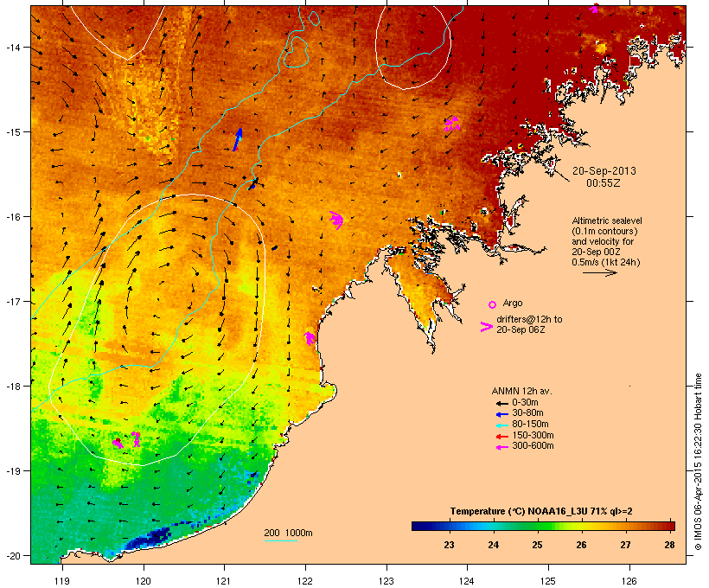Click the '300-600m' depth label
Image resolution: width=709 pixels, height=588 pixels.
coord(533,446)
